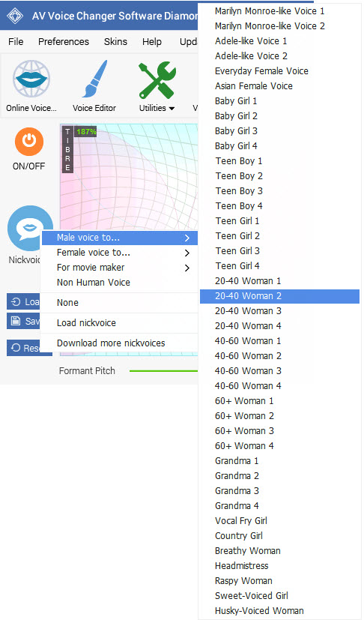This screenshot has width=364, height=620.
Task: Click the Load button in left panel
Action: (x=24, y=302)
